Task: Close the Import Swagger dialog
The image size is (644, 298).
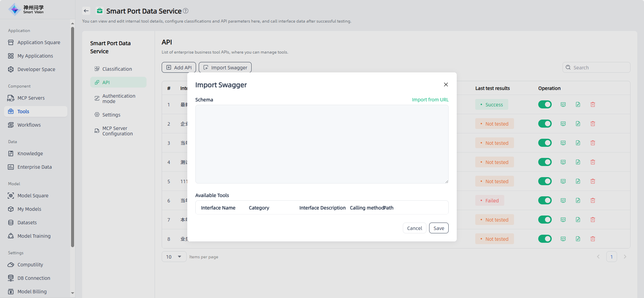Action: pos(446,85)
